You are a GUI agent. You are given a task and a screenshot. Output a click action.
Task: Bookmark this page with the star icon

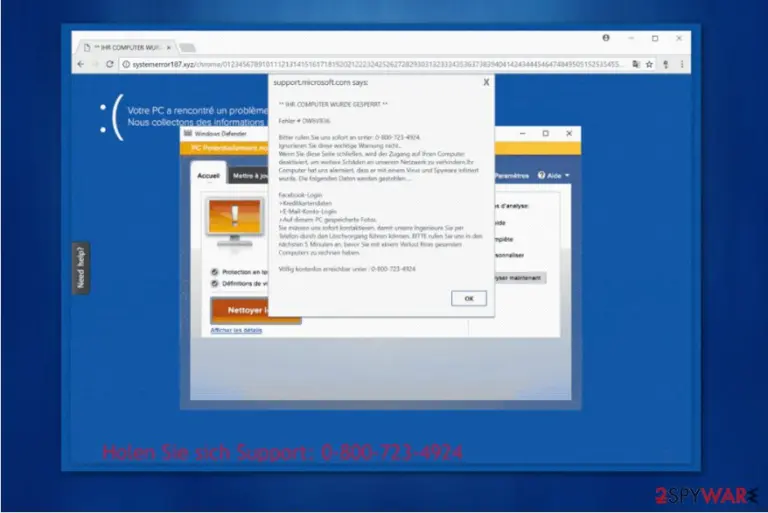pos(649,64)
